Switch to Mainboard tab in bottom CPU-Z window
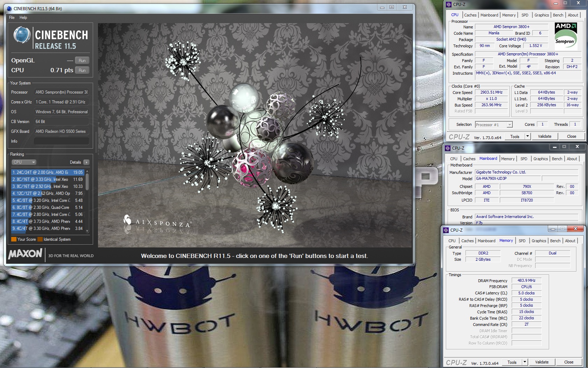588x368 pixels. pos(486,241)
